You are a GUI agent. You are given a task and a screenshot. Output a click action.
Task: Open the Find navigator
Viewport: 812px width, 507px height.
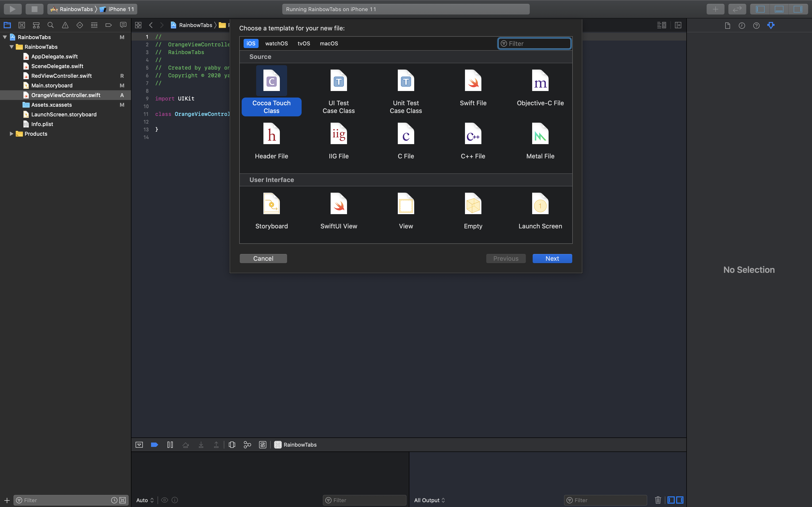pyautogui.click(x=50, y=25)
